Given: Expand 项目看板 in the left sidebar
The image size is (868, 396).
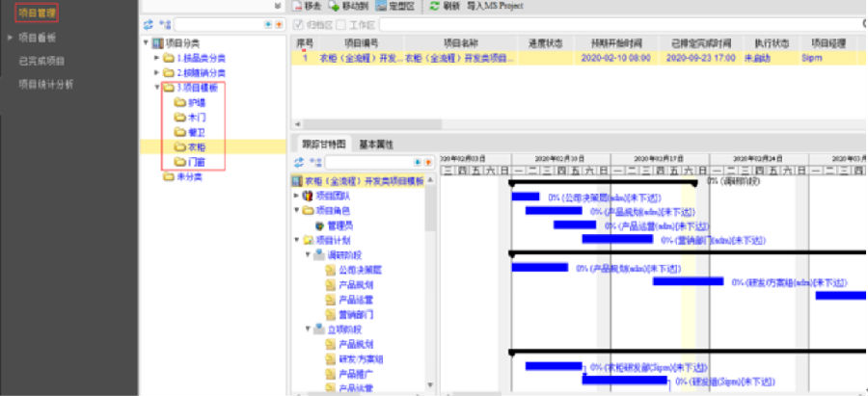Looking at the screenshot, I should (10, 38).
